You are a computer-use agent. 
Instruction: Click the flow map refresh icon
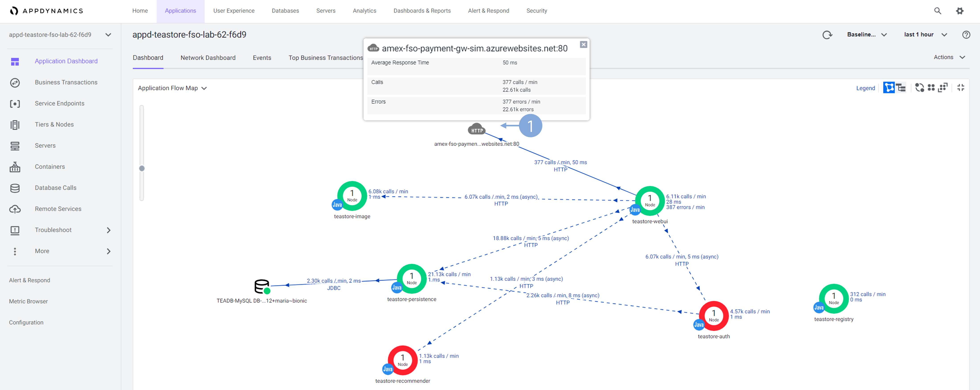click(x=827, y=35)
